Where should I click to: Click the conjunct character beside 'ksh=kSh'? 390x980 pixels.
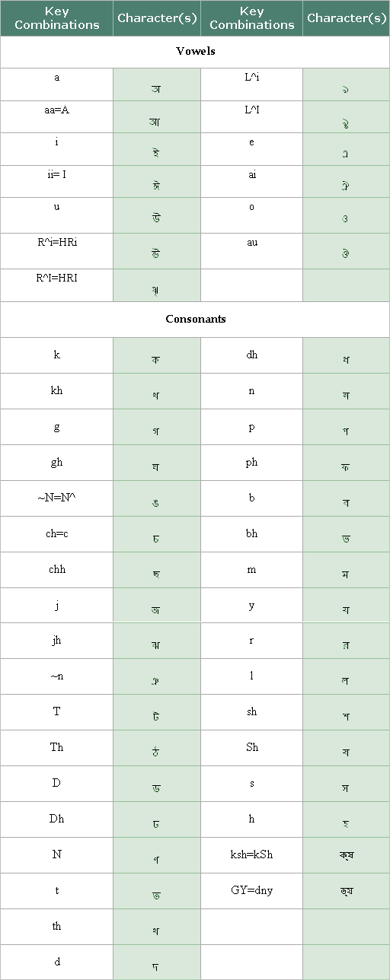click(x=347, y=855)
